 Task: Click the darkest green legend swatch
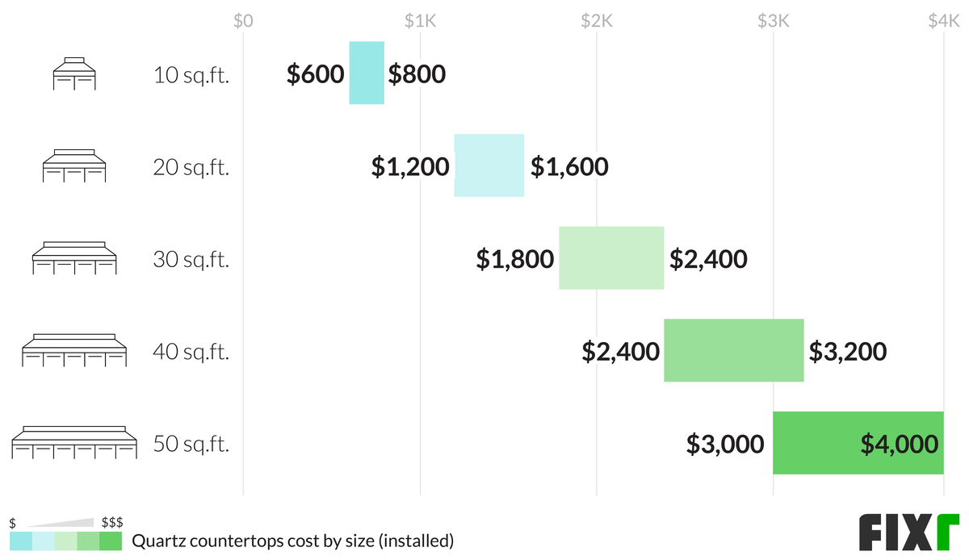click(x=110, y=541)
